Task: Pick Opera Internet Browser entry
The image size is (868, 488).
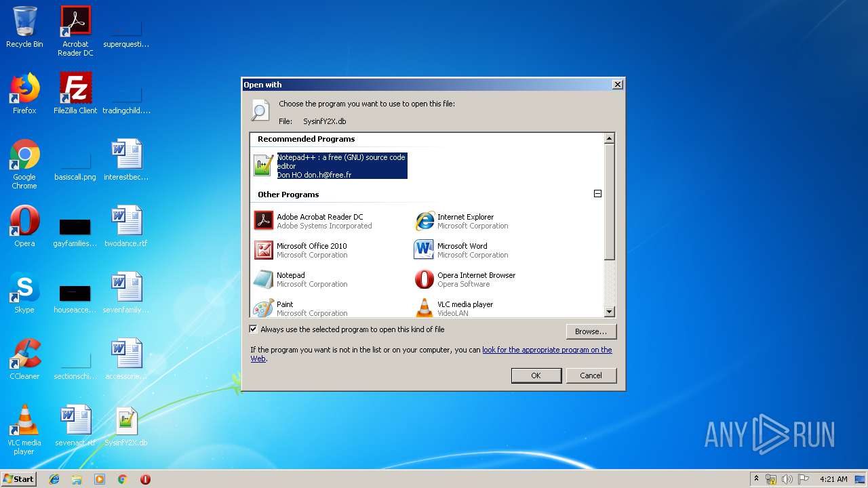Action: click(x=465, y=279)
